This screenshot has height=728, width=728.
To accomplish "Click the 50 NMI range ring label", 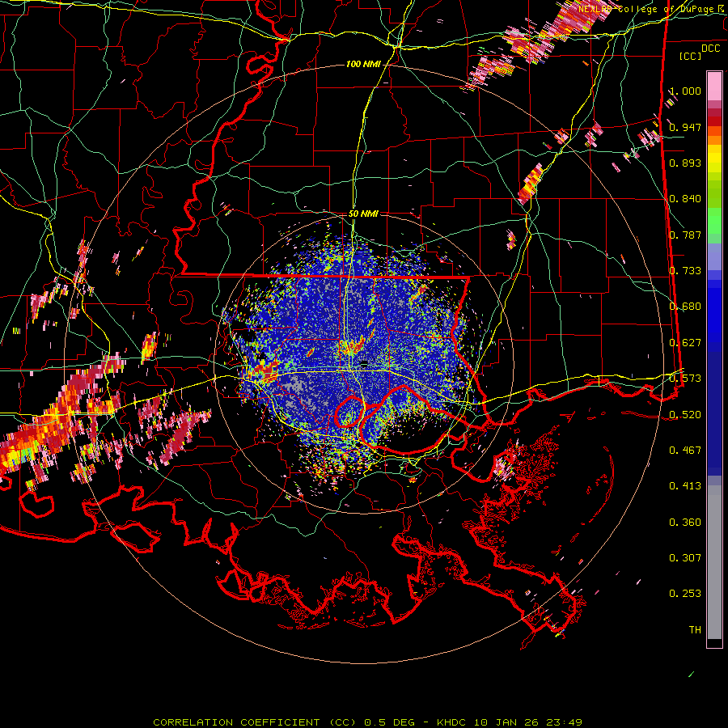I will coord(363,214).
